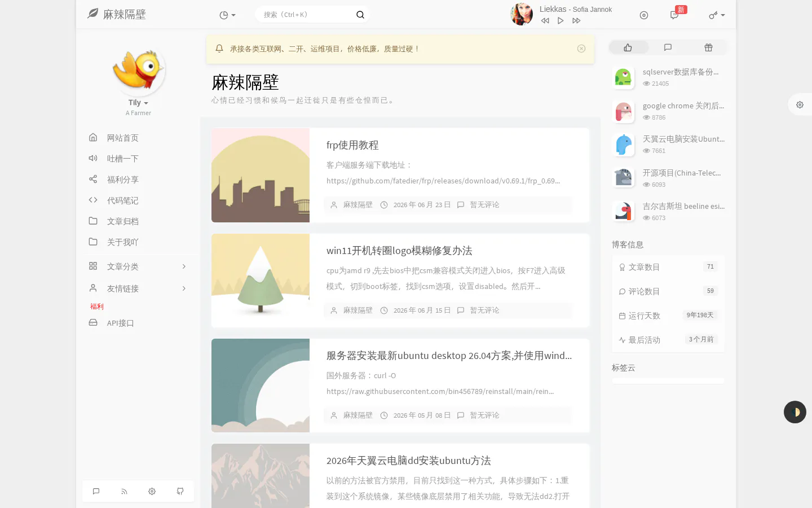Skip to next song in music player
Viewport: 812px width, 508px height.
pyautogui.click(x=576, y=21)
